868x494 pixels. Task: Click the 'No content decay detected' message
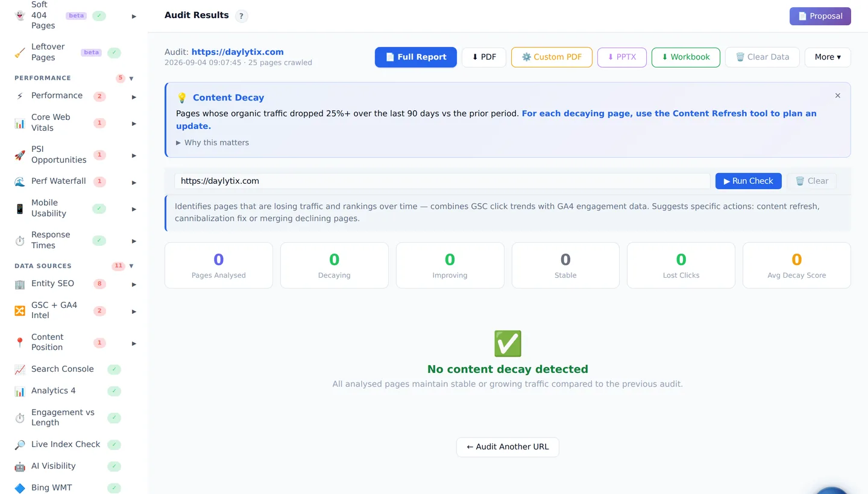(508, 369)
